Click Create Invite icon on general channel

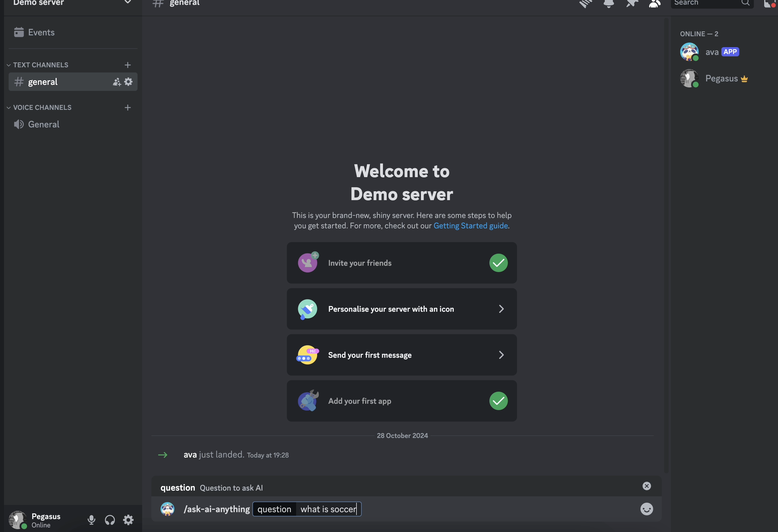pyautogui.click(x=117, y=82)
